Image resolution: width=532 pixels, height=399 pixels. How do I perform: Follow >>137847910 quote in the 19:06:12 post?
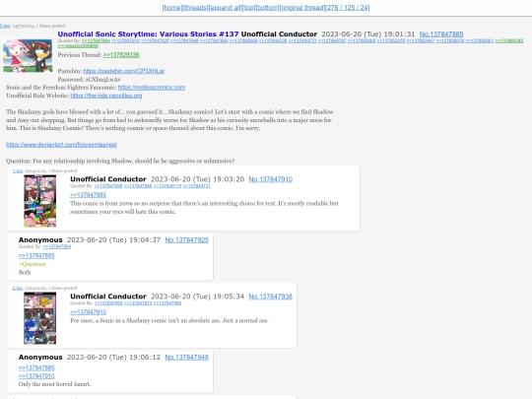click(x=36, y=376)
